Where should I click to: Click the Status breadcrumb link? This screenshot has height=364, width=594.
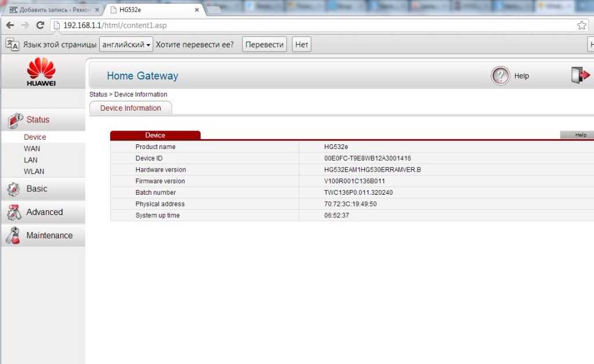tap(98, 94)
